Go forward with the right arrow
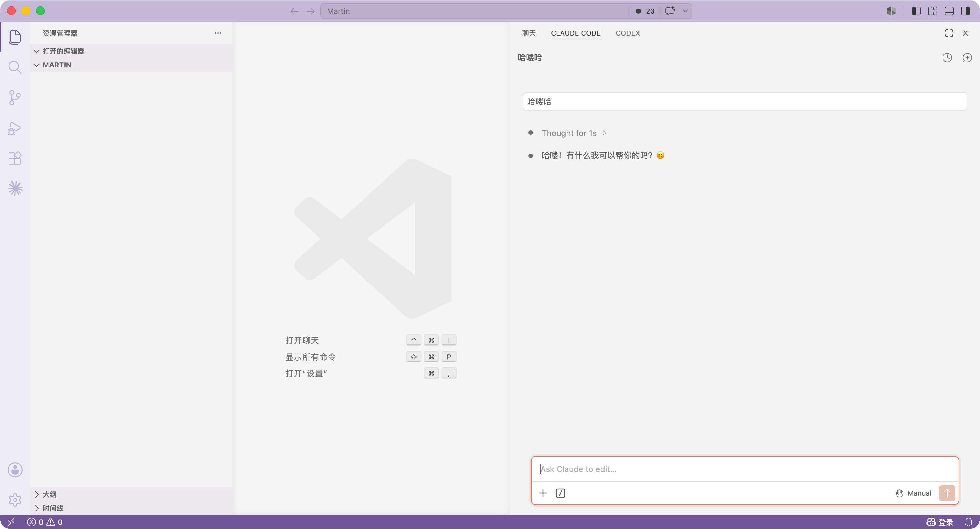 (311, 11)
